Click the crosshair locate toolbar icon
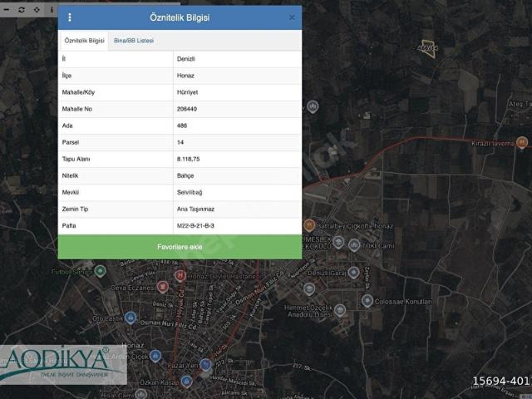Screen dimensions: 532x399 [37, 9]
